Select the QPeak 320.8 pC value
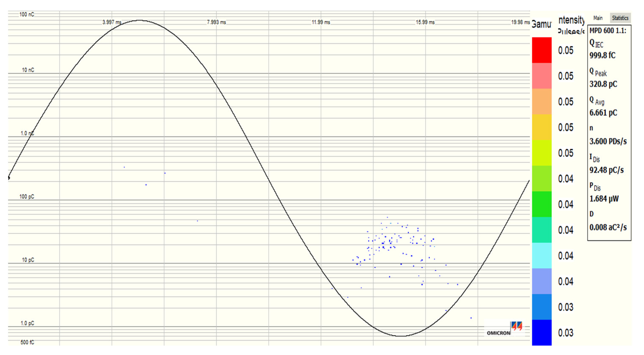Screen dimensions: 644x355 603,84
